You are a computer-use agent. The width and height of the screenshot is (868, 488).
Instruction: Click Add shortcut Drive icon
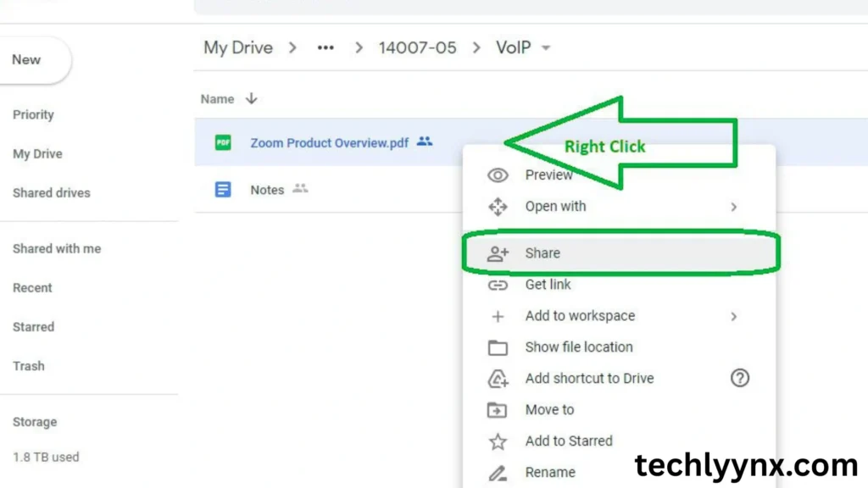point(498,379)
